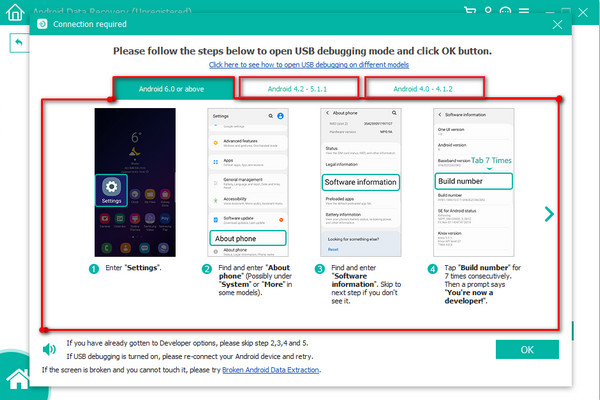
Task: Close the Connection required dialog
Action: tap(557, 24)
